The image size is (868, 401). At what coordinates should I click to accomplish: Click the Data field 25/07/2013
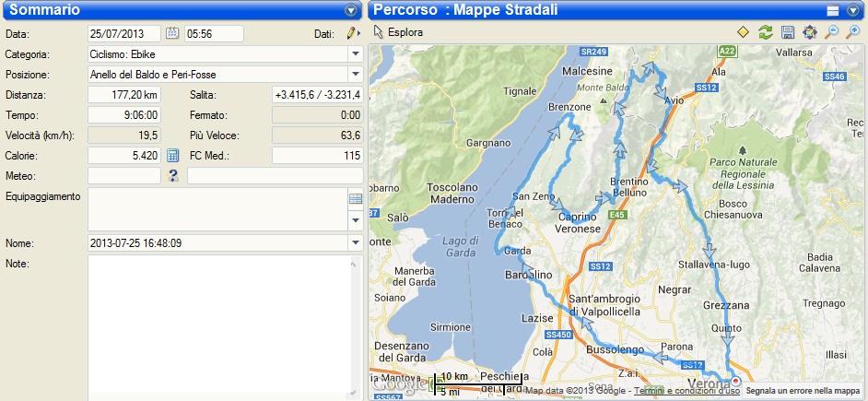click(124, 34)
